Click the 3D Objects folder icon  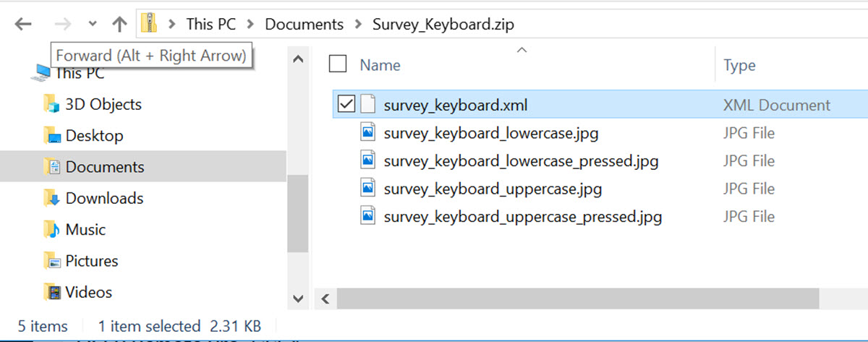tap(51, 104)
